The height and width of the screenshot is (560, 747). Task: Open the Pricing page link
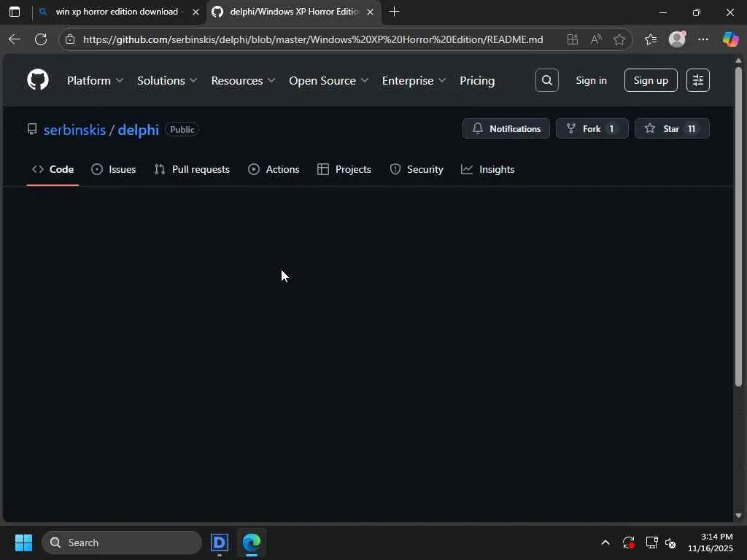pos(477,80)
